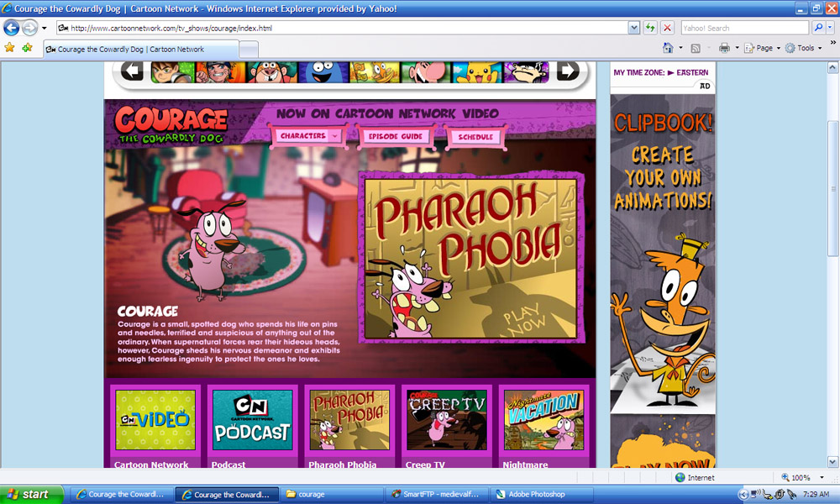Open the search provider options dropdown
This screenshot has width=840, height=504.
[x=831, y=28]
